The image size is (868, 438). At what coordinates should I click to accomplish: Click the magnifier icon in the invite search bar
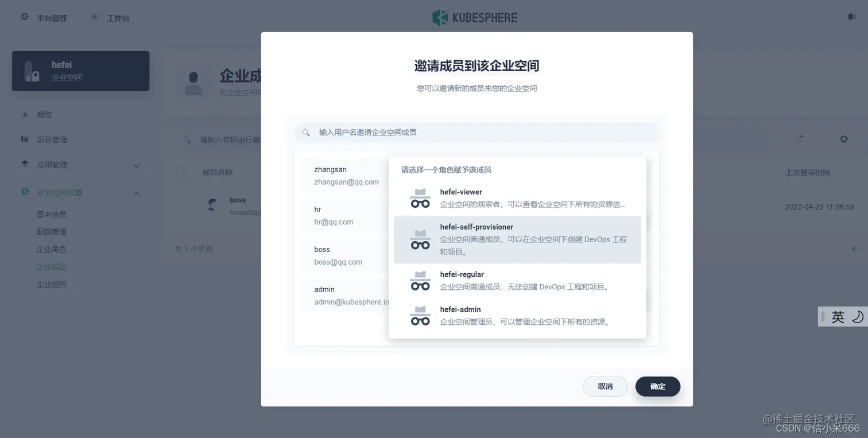306,133
